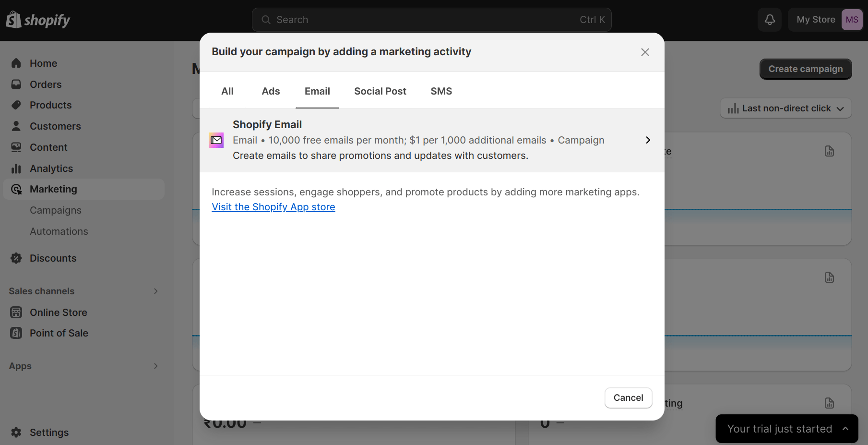Click the Shopify logo top left
868x445 pixels.
coord(37,19)
